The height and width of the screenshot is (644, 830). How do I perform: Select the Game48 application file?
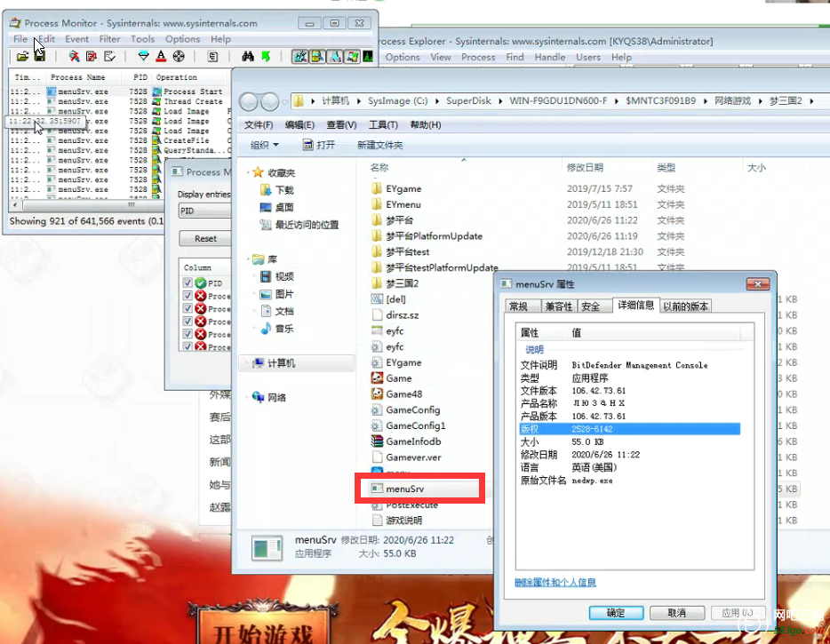(x=397, y=394)
